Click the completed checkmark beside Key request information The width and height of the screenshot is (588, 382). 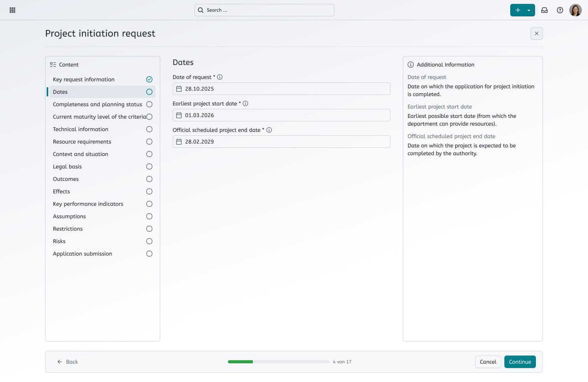149,79
